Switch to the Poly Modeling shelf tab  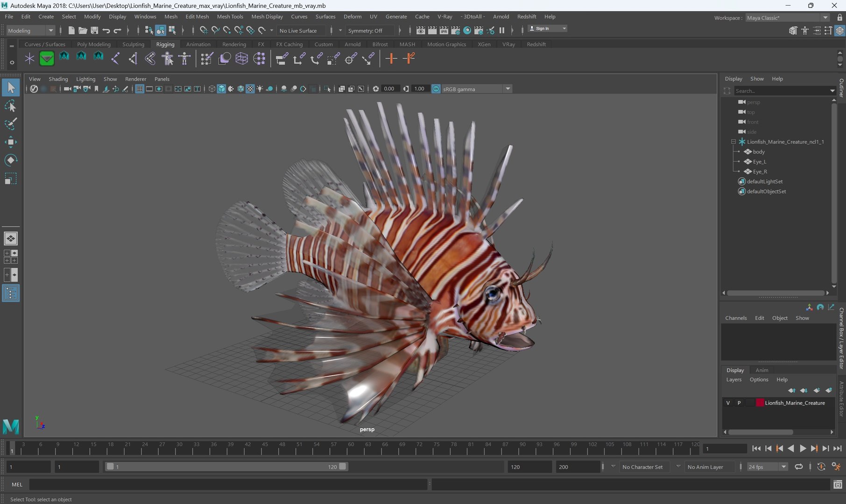94,44
